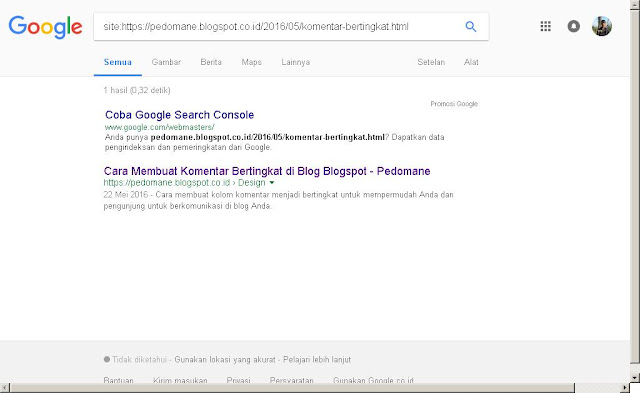The image size is (640, 393).
Task: Open the notifications bell icon
Action: [573, 26]
